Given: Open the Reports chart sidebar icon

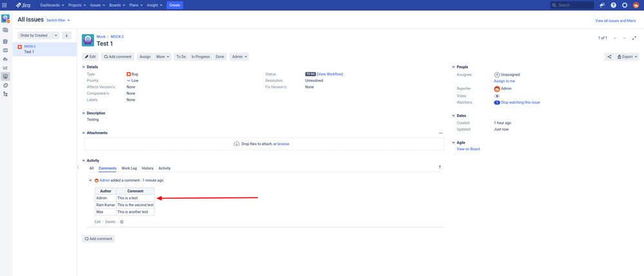Looking at the screenshot, I should (x=5, y=68).
